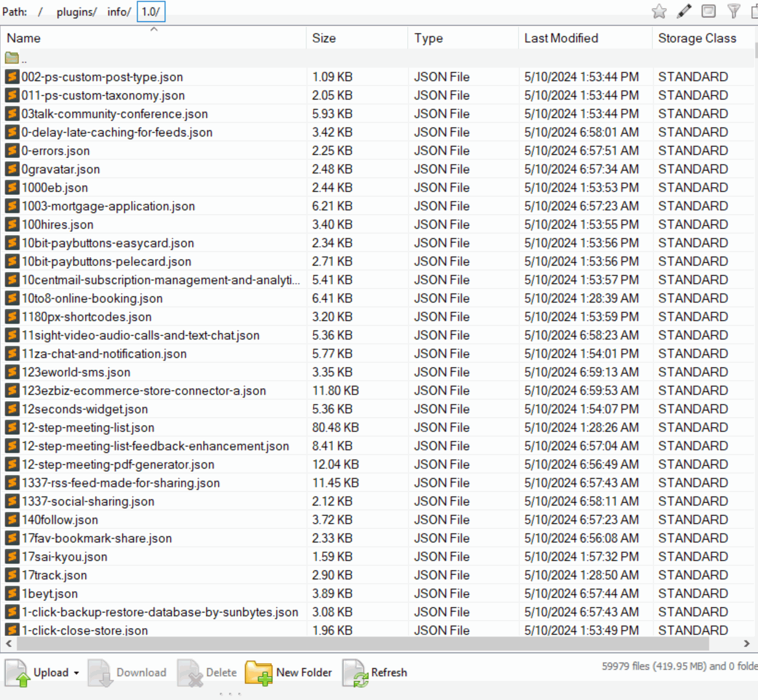The height and width of the screenshot is (700, 758).
Task: Open the Upload dropdown arrow
Action: [76, 673]
